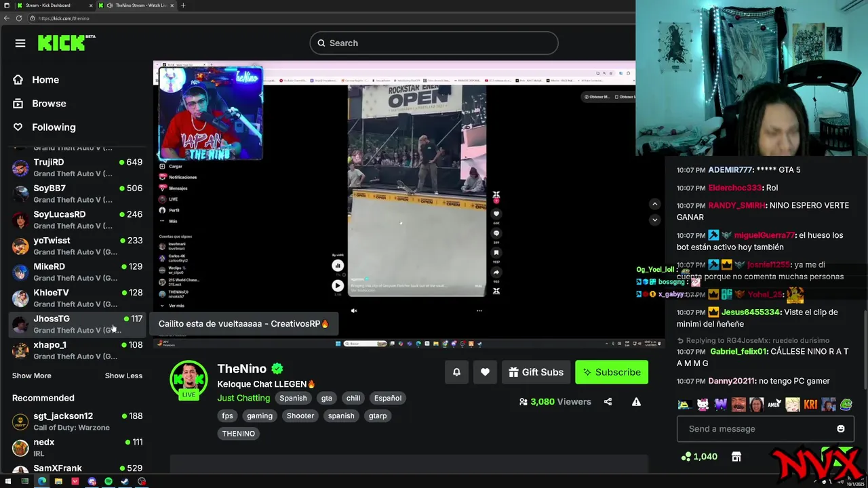Viewport: 868px width, 488px height.
Task: Select the gtarp tag
Action: pos(378,415)
